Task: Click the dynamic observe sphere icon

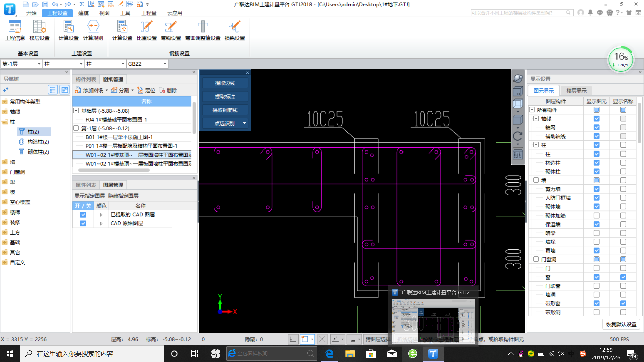Action: click(518, 79)
